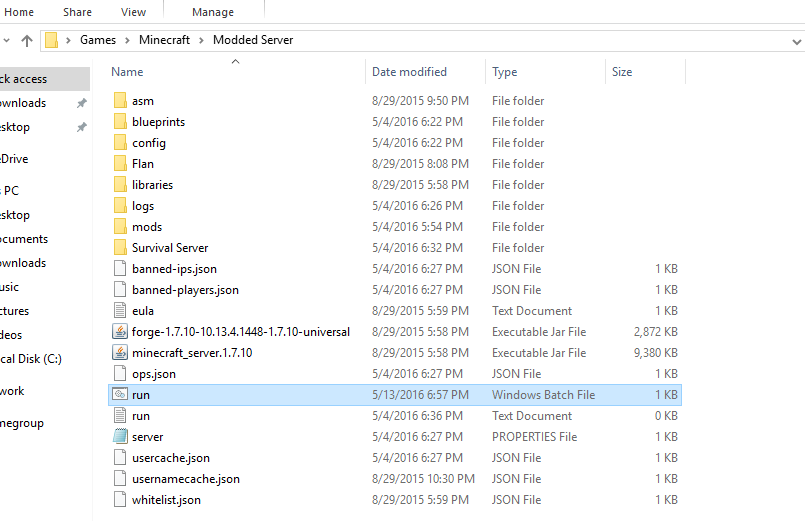Open the asm folder icon
The width and height of the screenshot is (805, 521).
[120, 101]
